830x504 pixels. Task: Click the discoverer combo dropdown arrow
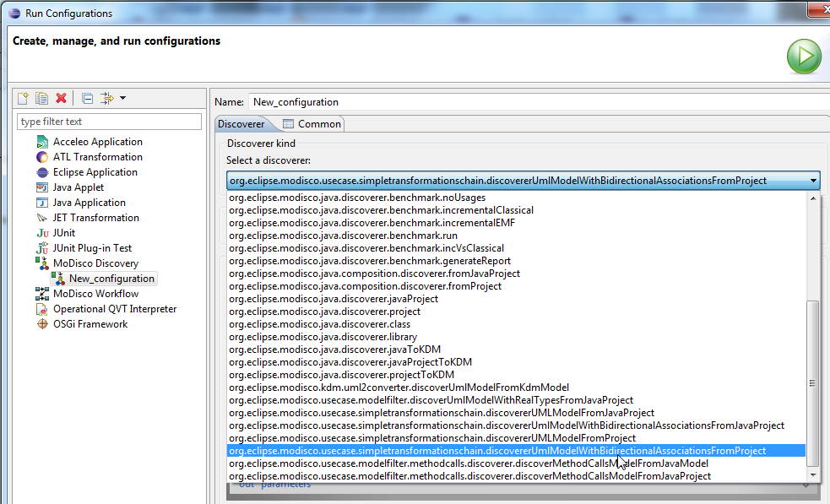[813, 181]
